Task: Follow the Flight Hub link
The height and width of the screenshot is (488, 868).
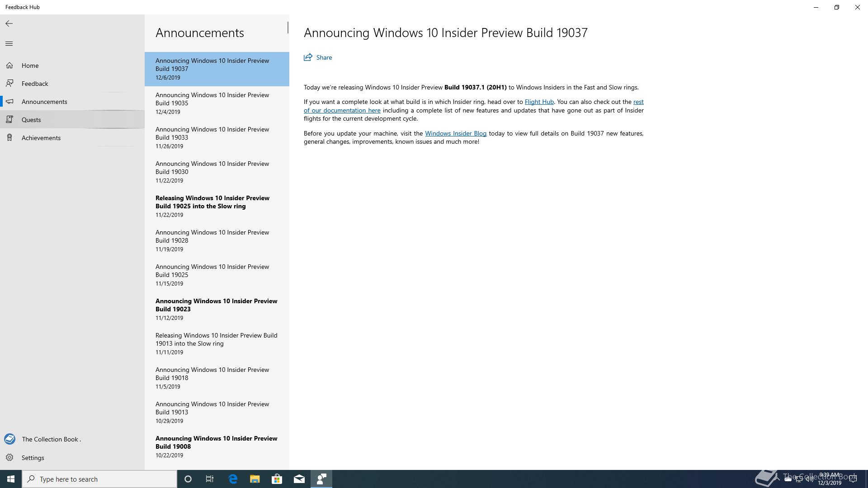Action: coord(539,102)
